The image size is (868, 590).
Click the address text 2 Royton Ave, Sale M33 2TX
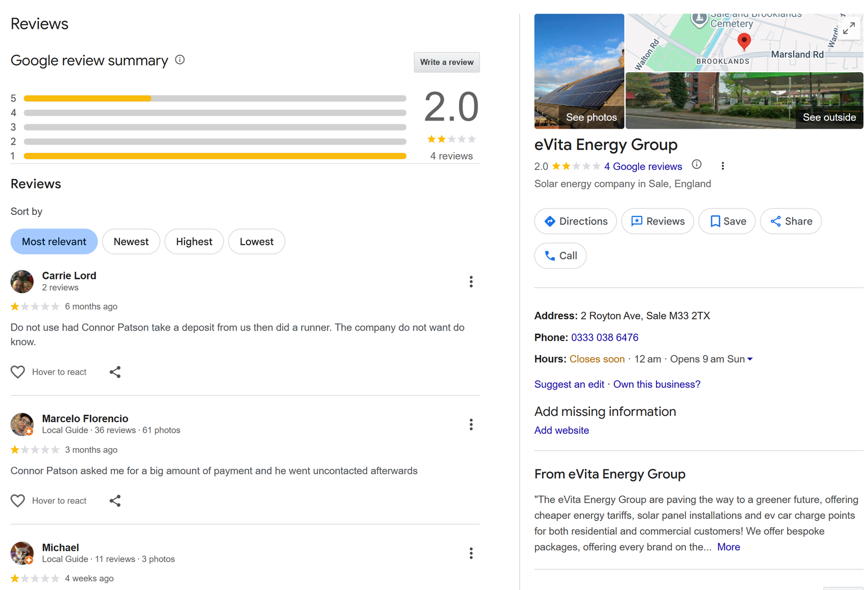645,316
